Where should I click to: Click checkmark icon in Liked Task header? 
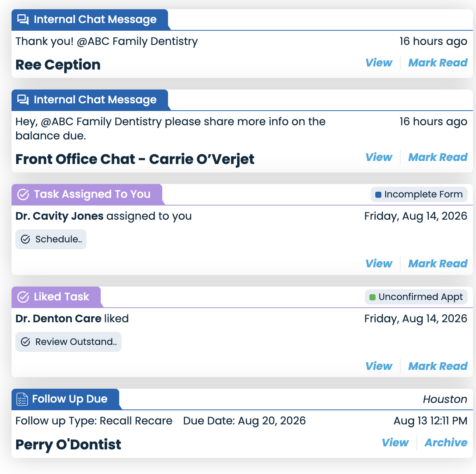tap(23, 297)
